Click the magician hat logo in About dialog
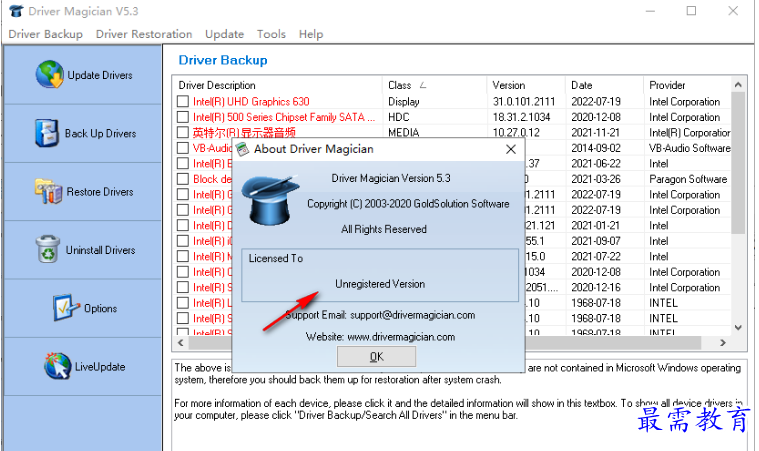This screenshot has height=451, width=759. 270,201
